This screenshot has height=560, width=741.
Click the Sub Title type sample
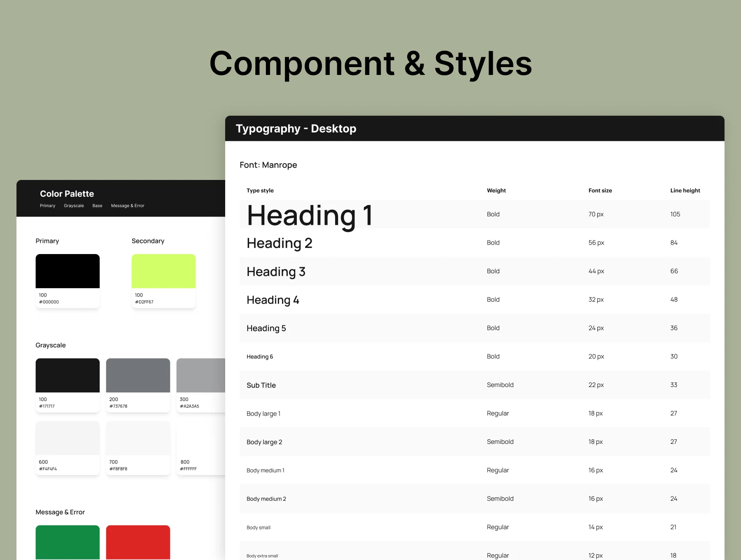click(x=261, y=385)
